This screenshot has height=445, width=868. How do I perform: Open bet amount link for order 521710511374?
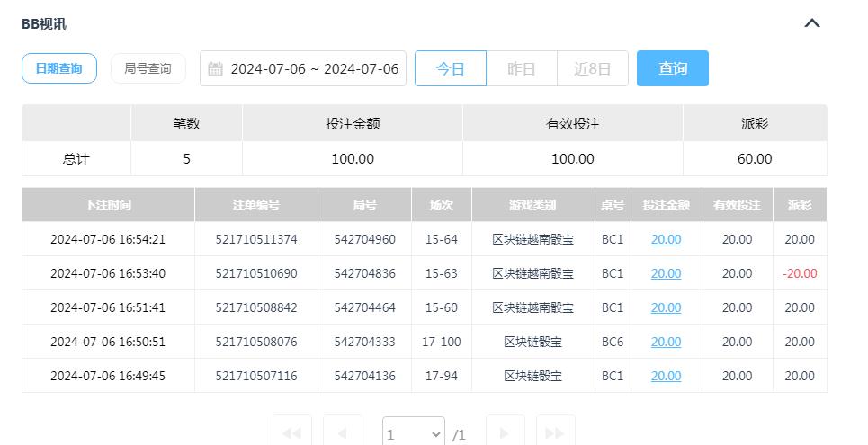tap(666, 239)
